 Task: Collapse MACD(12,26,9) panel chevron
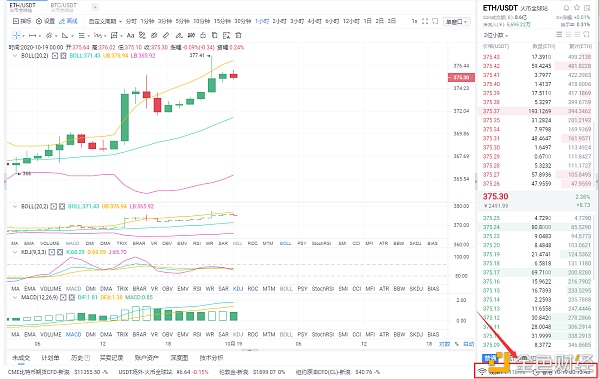pos(15,297)
